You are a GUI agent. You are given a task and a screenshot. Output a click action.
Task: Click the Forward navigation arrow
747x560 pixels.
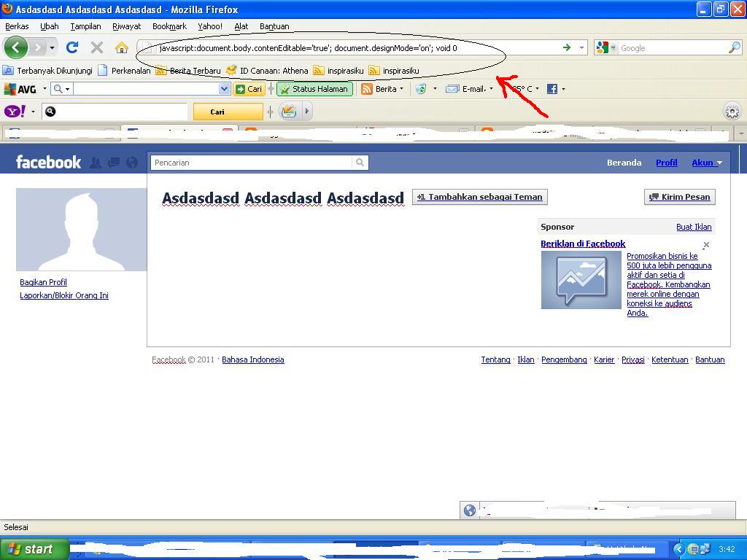38,47
